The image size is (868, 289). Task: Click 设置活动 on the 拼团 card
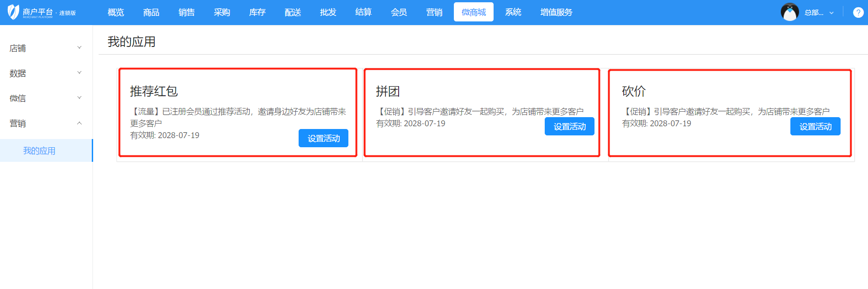[569, 127]
